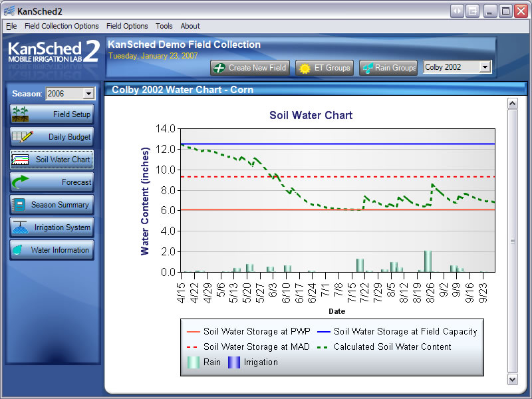The width and height of the screenshot is (532, 399).
Task: Go to the Daily Budget label
Action: pos(69,137)
